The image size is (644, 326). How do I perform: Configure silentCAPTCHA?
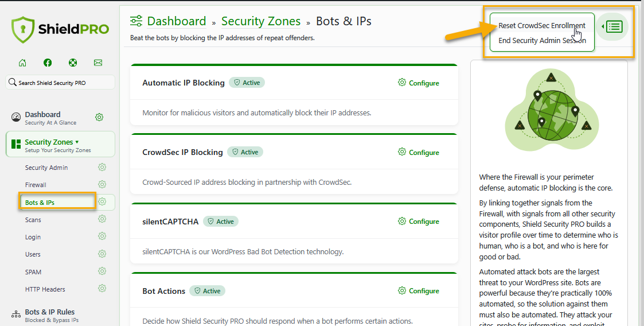point(419,221)
